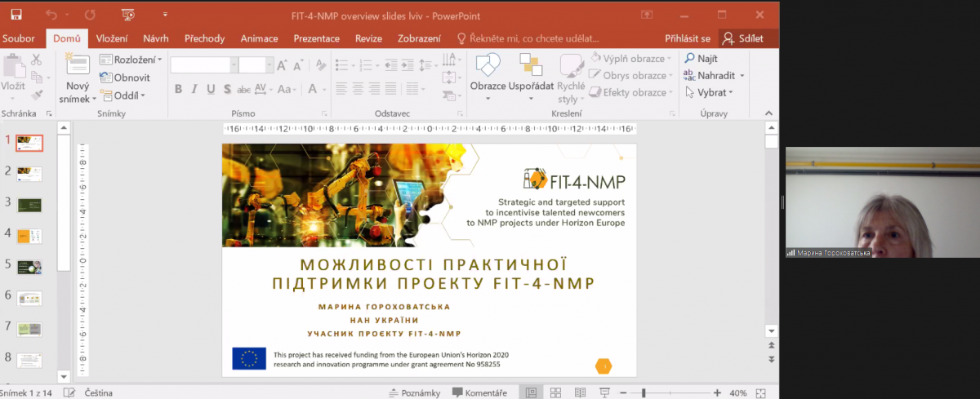Collapse the ribbon with the chevron

tap(770, 113)
